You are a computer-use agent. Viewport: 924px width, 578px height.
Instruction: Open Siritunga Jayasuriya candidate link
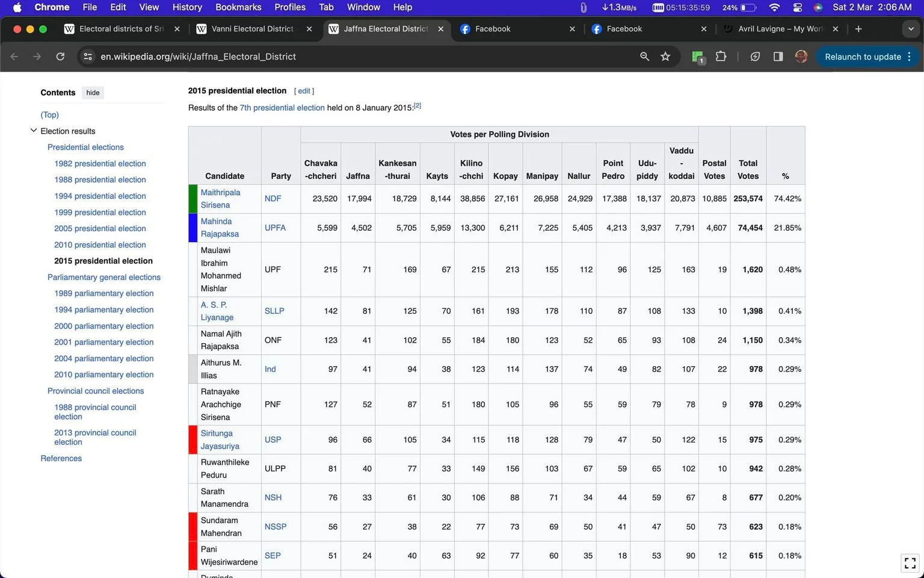click(220, 440)
